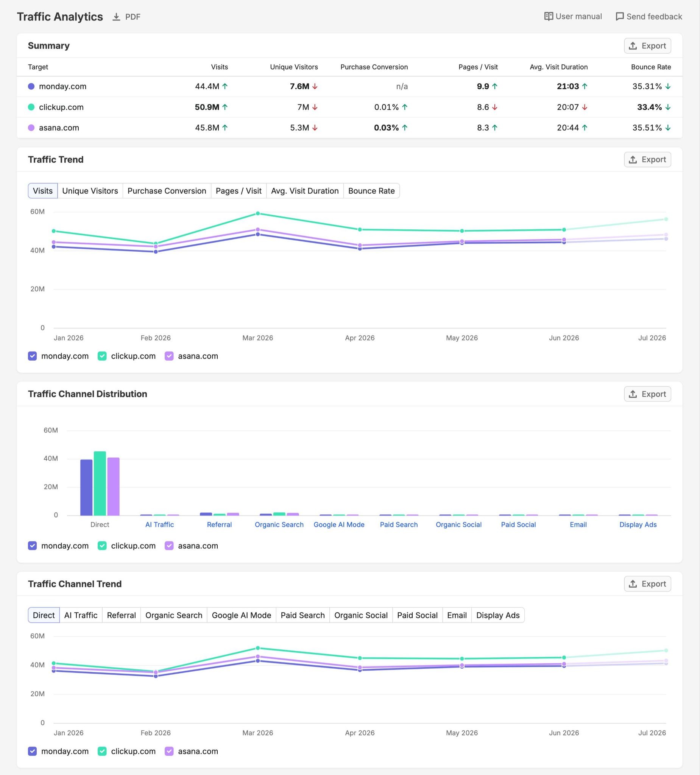Open Paid Social axis link
This screenshot has height=775, width=700.
(x=518, y=525)
